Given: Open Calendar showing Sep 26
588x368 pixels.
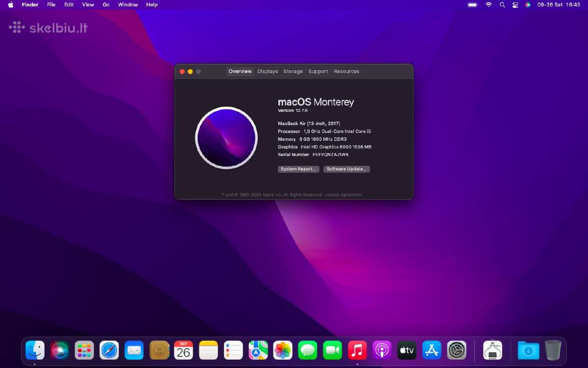Looking at the screenshot, I should (x=184, y=350).
